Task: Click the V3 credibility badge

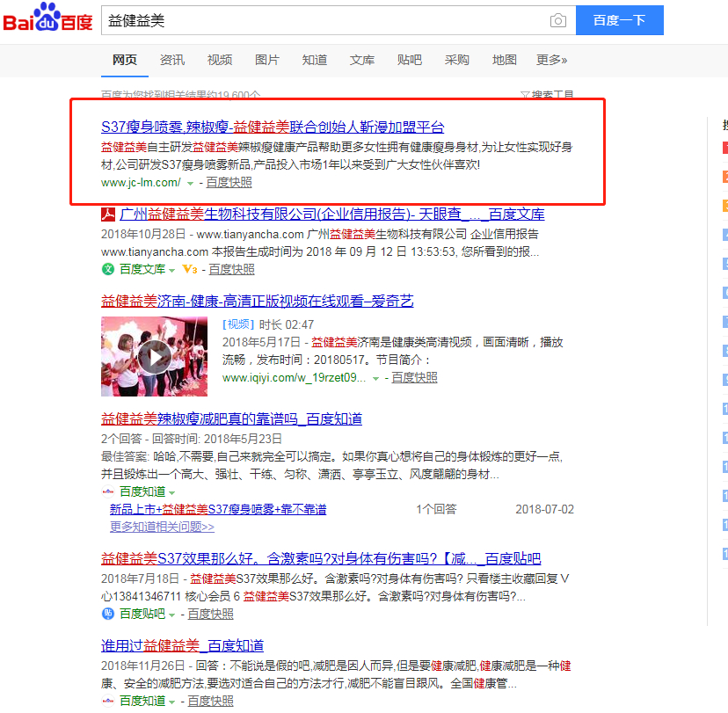Action: pyautogui.click(x=189, y=269)
